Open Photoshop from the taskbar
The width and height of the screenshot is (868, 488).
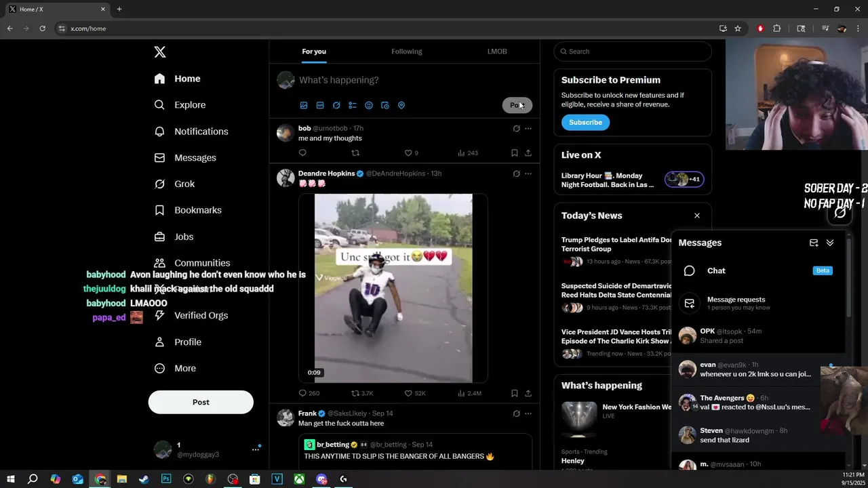[x=166, y=479]
